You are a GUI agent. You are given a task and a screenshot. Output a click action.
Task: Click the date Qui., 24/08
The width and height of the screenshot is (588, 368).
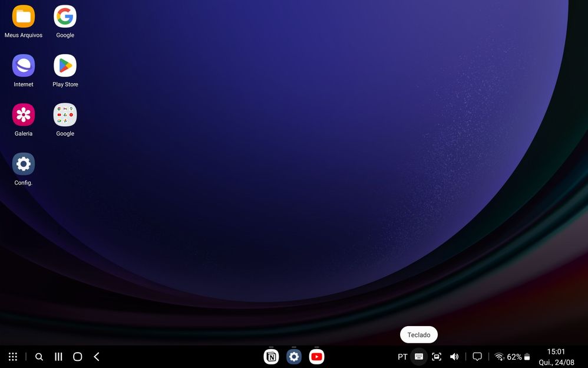tap(557, 362)
